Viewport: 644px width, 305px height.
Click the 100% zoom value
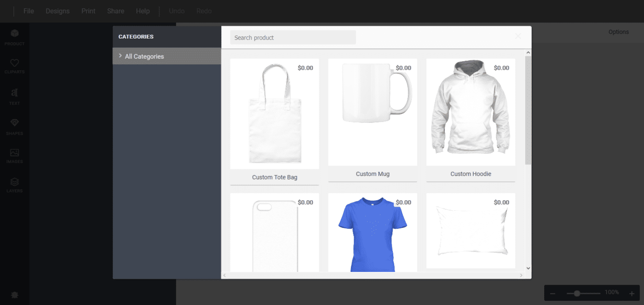point(612,293)
